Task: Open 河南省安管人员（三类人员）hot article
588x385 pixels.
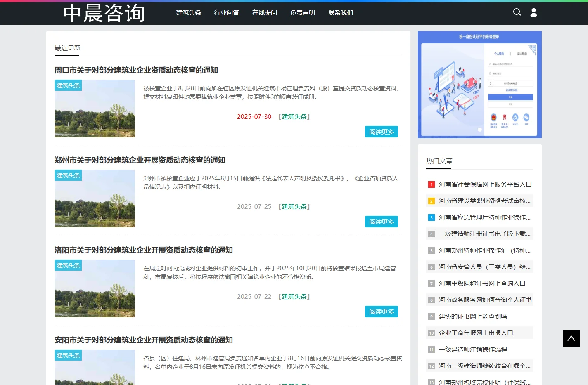Action: [x=485, y=267]
